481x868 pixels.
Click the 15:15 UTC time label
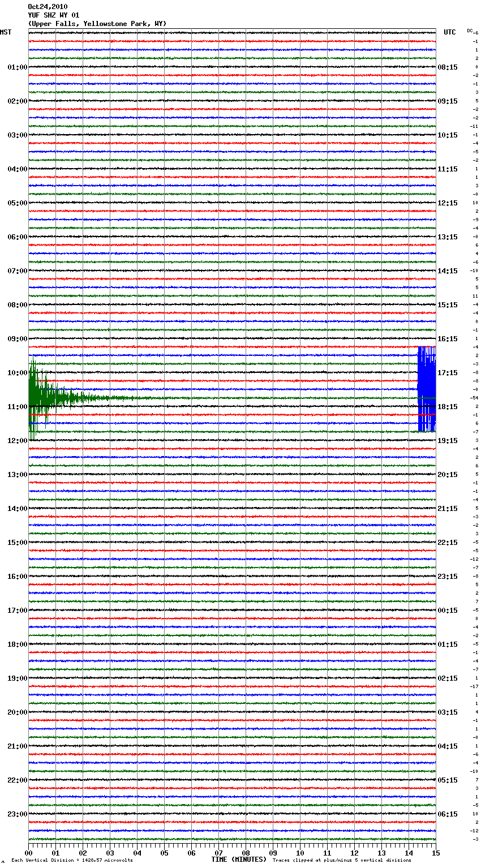[x=448, y=305]
